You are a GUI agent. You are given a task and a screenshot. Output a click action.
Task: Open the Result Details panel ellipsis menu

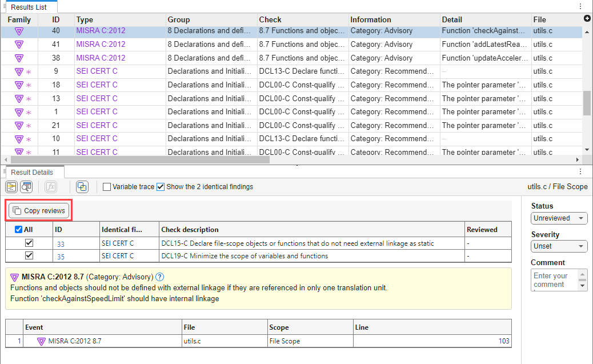click(580, 171)
